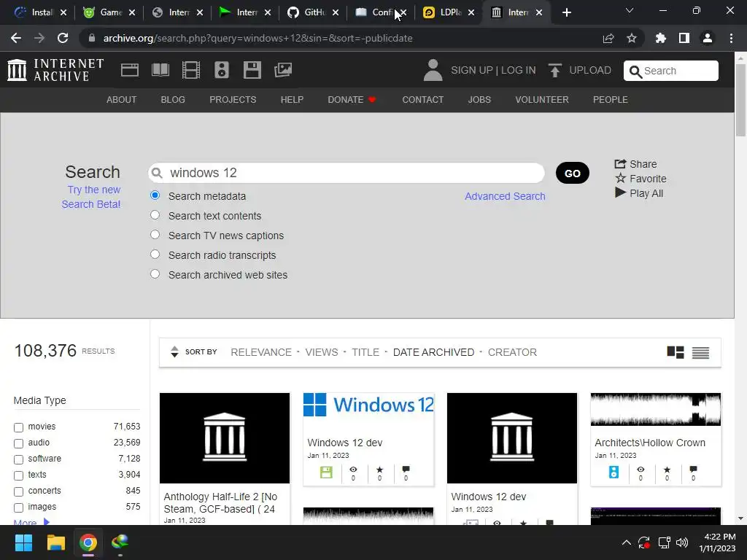Sort results by CREATOR

(512, 352)
